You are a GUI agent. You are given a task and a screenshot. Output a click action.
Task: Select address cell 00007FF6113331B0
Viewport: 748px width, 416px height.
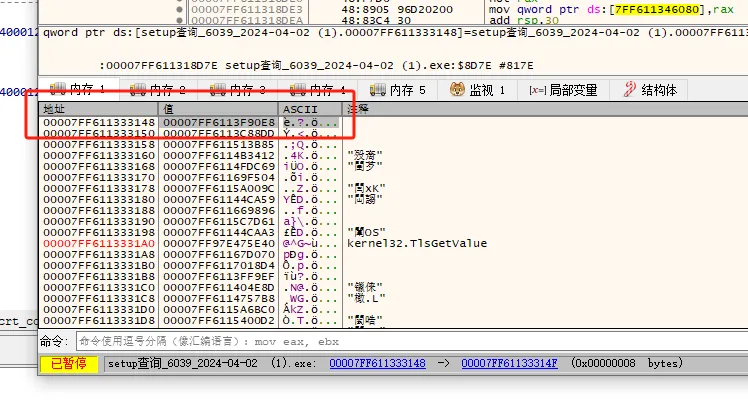99,265
